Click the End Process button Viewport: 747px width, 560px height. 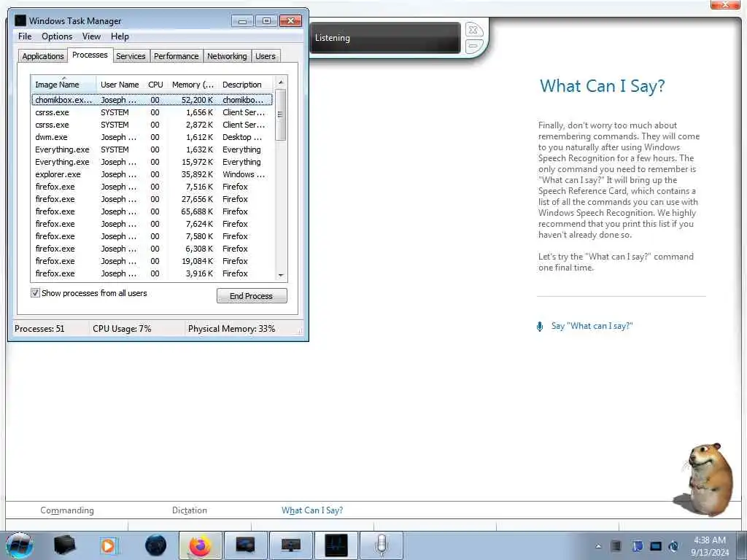tap(252, 296)
